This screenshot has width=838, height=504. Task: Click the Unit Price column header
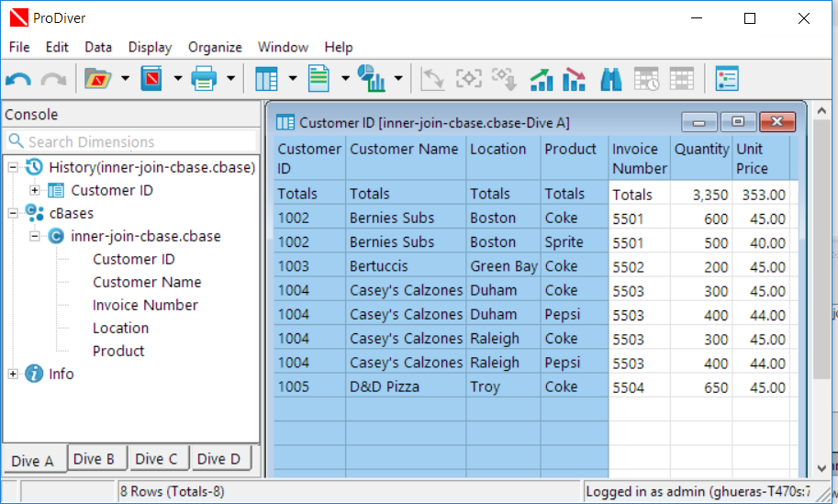761,158
